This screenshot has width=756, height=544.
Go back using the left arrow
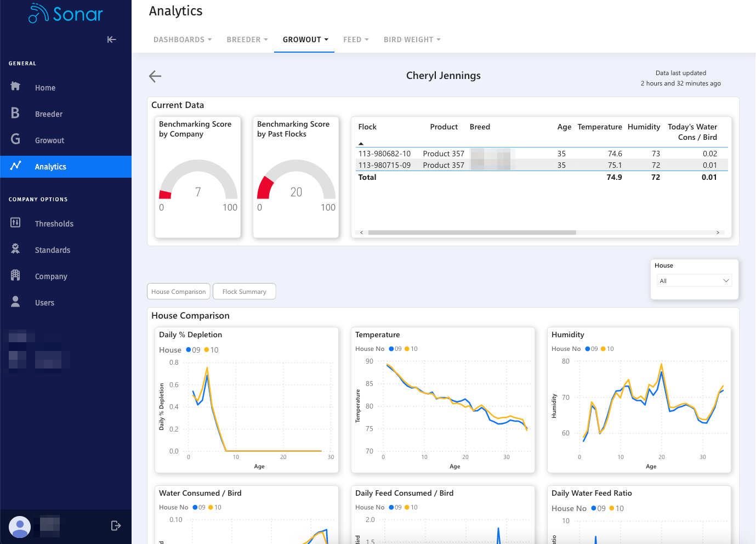point(155,76)
